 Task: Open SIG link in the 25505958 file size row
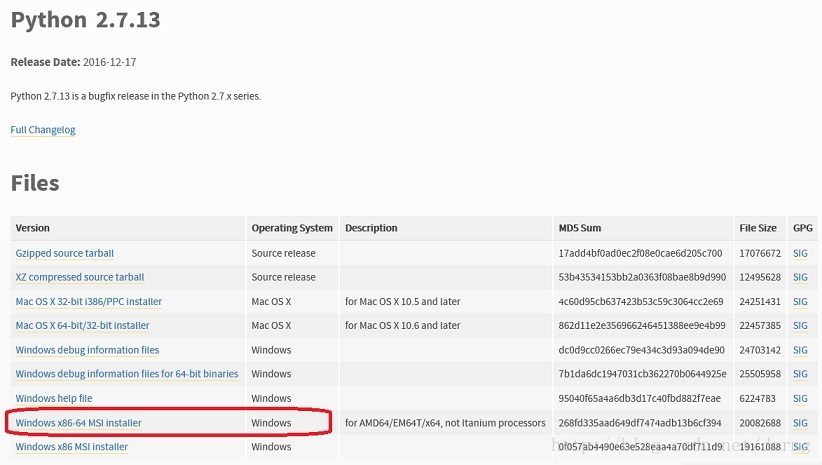(x=800, y=374)
